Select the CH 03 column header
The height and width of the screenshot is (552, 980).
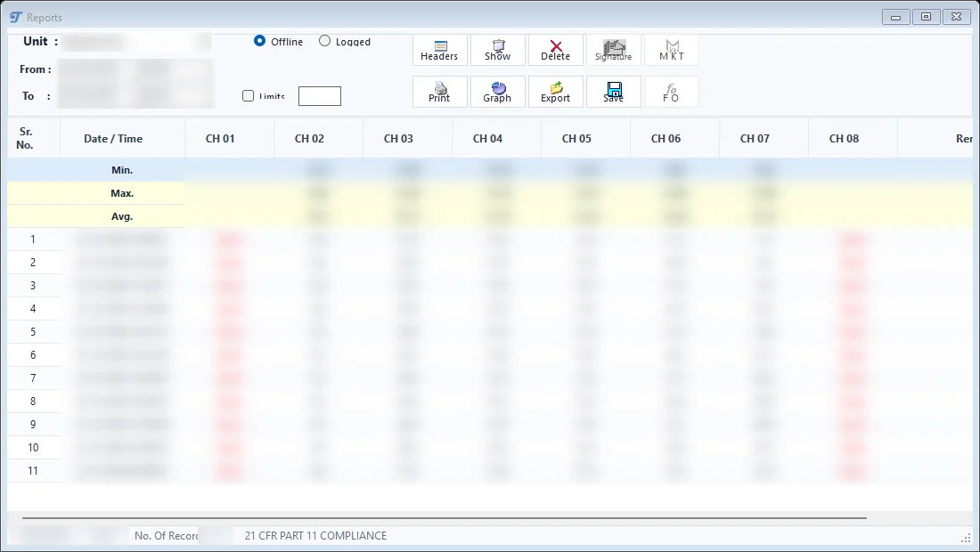407,139
